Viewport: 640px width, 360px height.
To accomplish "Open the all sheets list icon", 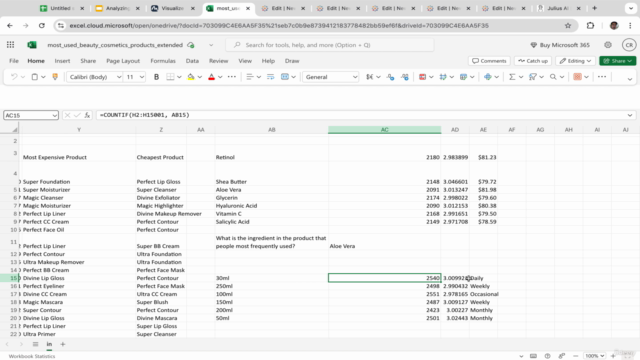I will coord(36,344).
